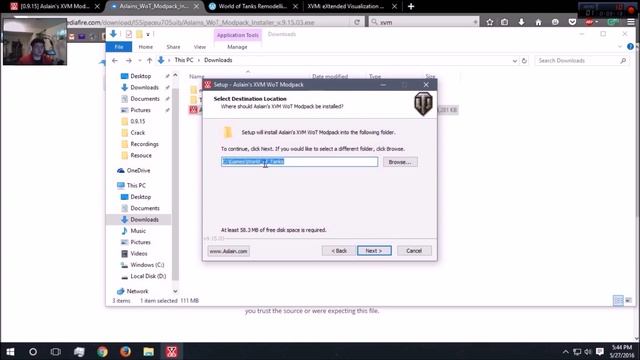Viewport: 640px width, 360px height.
Task: Open the Crack folder in sidebar
Action: click(138, 133)
